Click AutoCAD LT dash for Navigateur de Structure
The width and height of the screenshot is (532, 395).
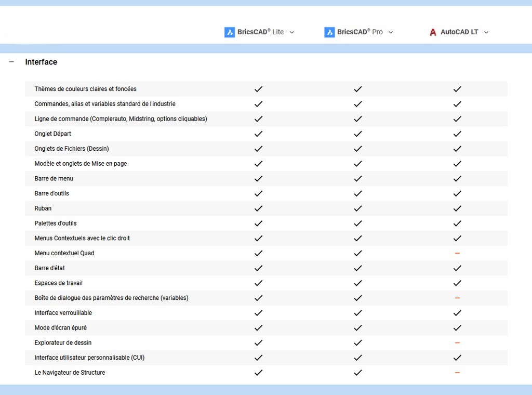click(457, 373)
